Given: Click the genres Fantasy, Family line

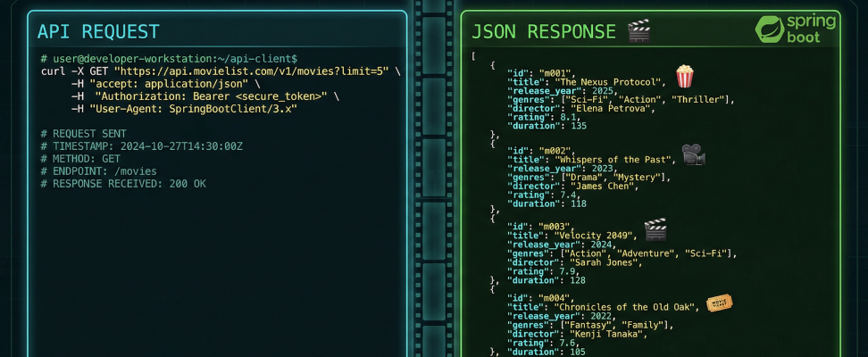Looking at the screenshot, I should (x=590, y=326).
